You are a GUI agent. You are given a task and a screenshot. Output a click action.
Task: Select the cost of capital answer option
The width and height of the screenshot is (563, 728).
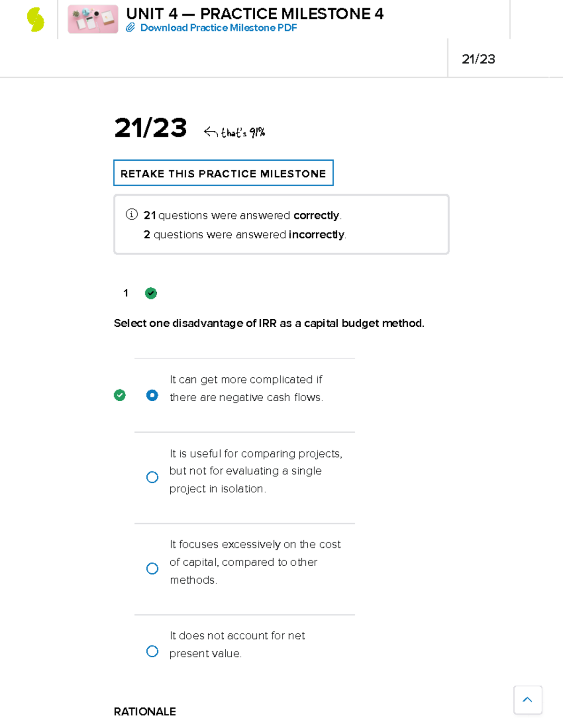pos(152,568)
